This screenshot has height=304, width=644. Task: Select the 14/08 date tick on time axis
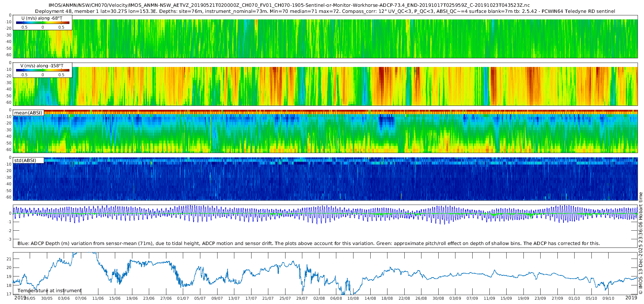coord(370,298)
